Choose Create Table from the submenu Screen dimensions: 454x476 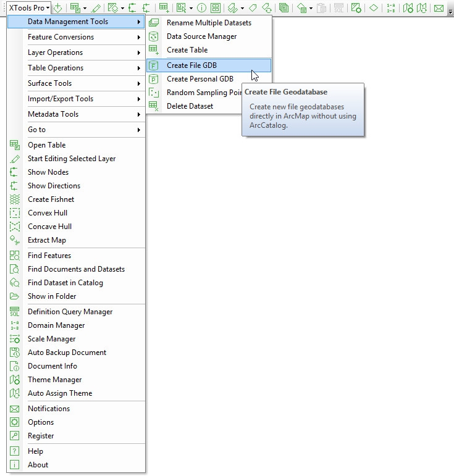point(209,50)
